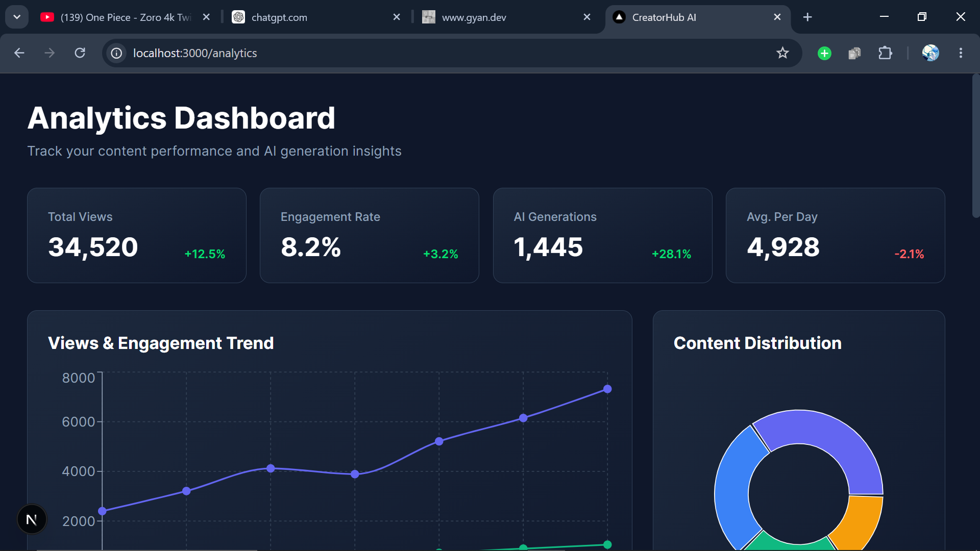Viewport: 980px width, 551px height.
Task: Click the 34,520 total views value
Action: (93, 247)
